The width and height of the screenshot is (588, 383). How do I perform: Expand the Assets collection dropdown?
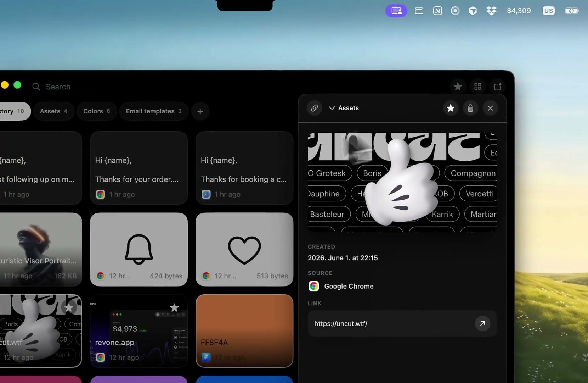344,108
